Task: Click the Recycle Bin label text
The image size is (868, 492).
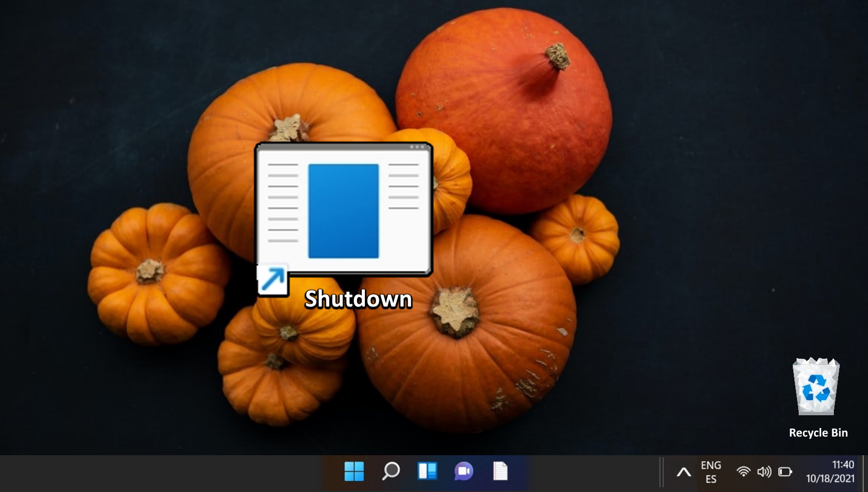Action: coord(818,433)
